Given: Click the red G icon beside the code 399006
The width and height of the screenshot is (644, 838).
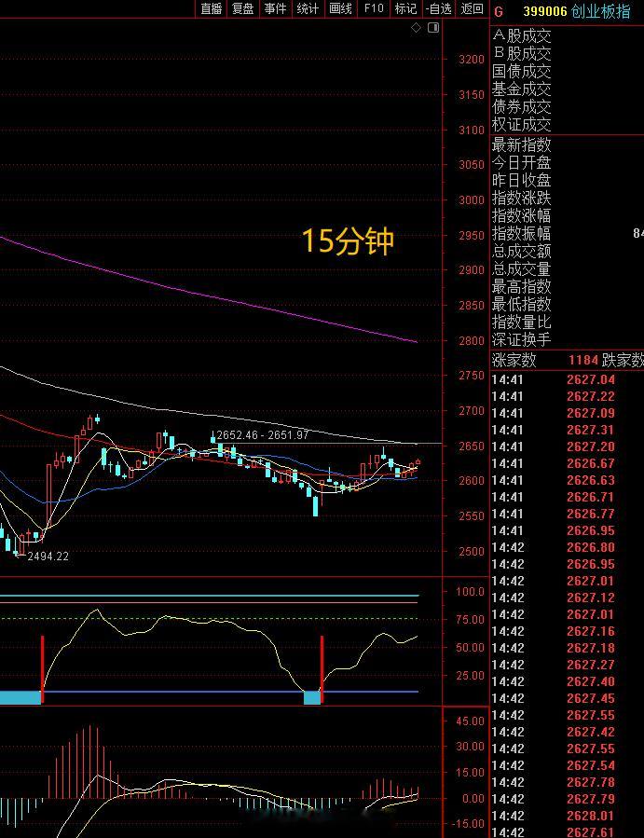Looking at the screenshot, I should point(499,12).
